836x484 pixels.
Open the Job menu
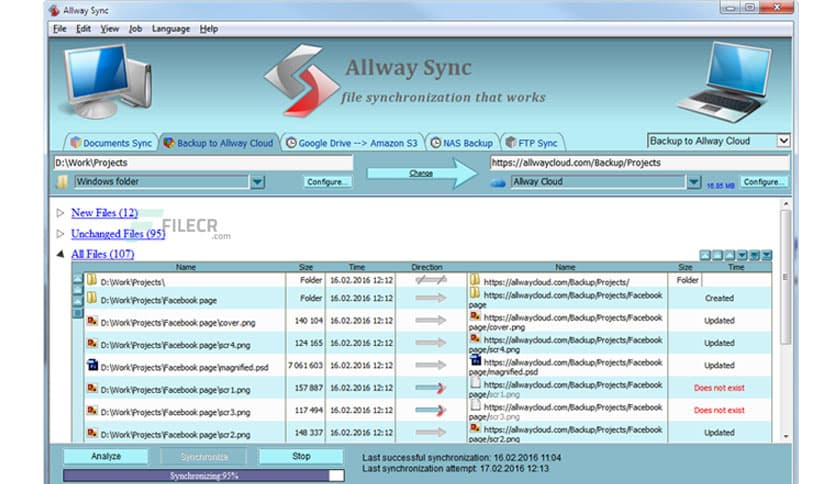pyautogui.click(x=135, y=29)
